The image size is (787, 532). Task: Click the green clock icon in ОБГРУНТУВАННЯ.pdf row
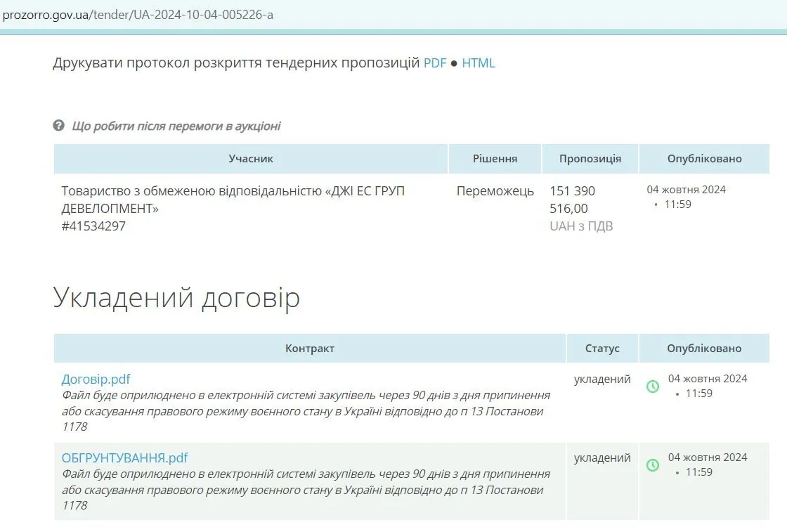653,465
